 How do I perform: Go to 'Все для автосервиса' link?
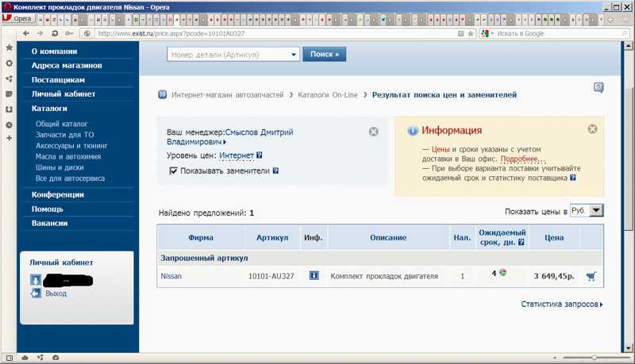pyautogui.click(x=70, y=178)
